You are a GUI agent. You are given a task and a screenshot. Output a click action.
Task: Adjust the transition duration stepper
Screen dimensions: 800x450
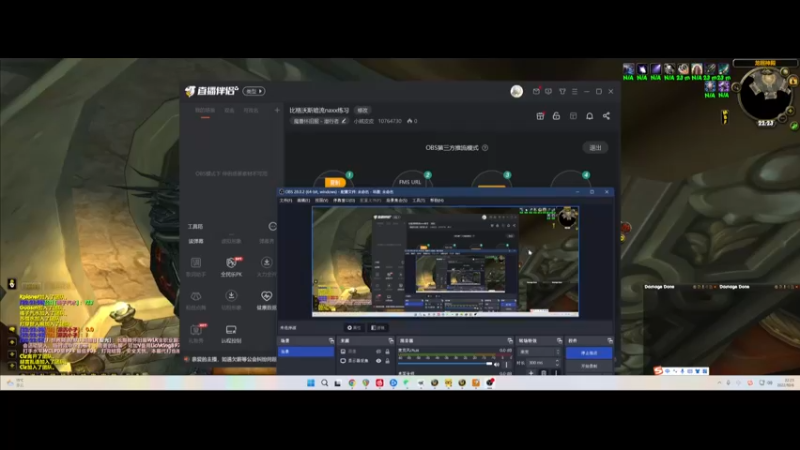click(x=557, y=362)
